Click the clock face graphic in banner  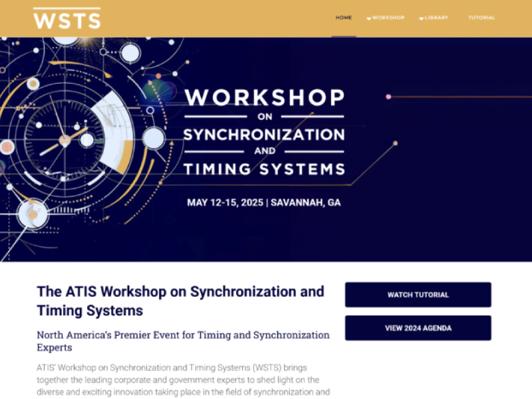pos(65,140)
